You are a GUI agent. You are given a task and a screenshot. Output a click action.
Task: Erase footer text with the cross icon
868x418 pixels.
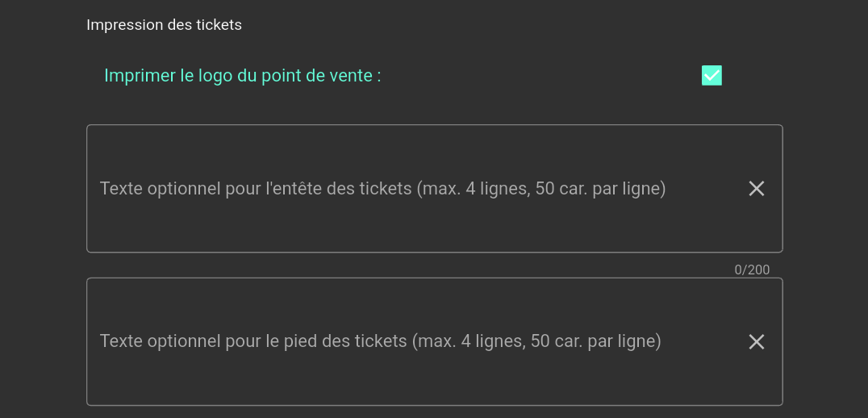(x=756, y=342)
